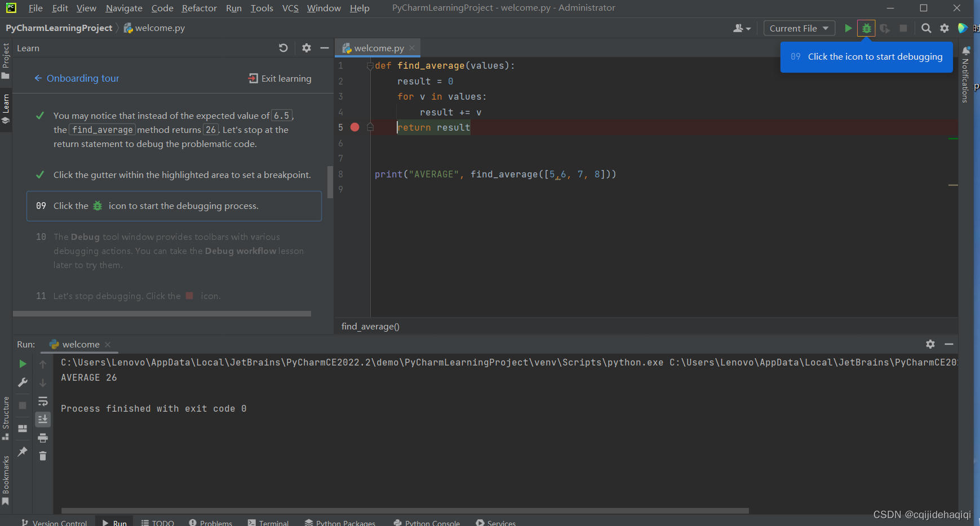
Task: Select the welcome tab in Run window
Action: (79, 344)
